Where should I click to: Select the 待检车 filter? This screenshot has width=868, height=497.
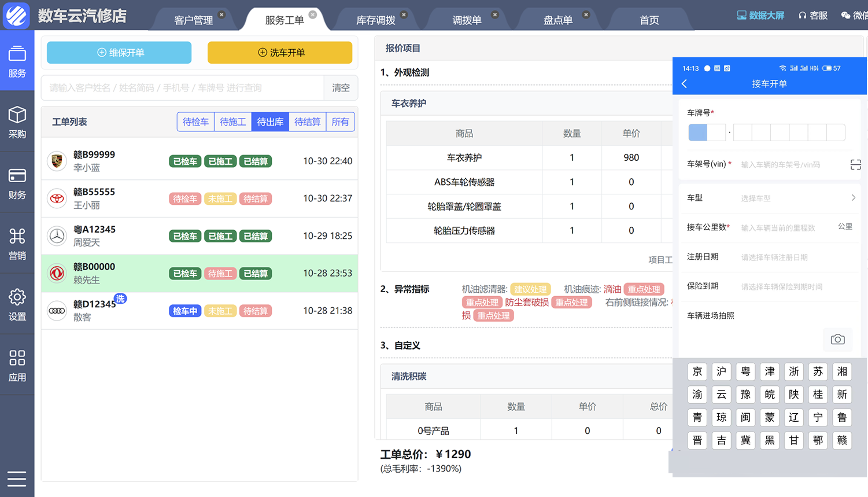(195, 122)
